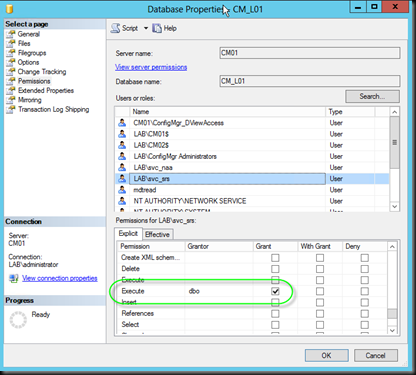
Task: Open the Change Tracking page
Action: click(42, 72)
